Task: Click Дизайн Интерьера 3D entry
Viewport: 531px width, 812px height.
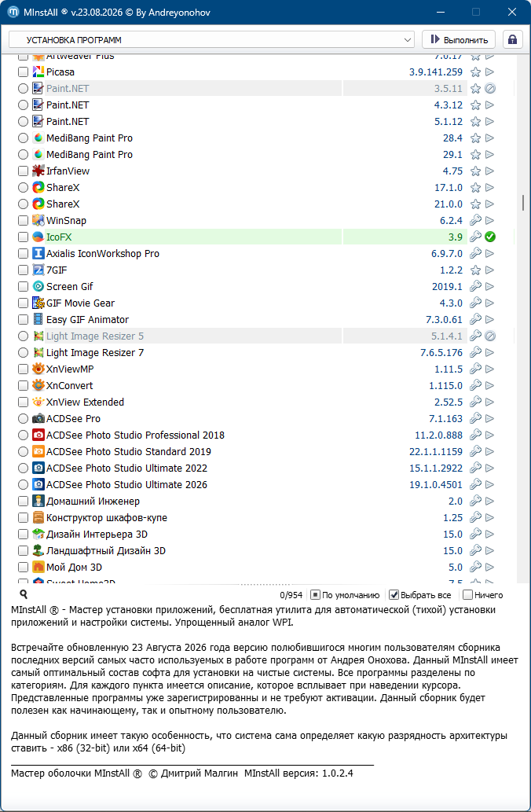Action: [x=97, y=535]
